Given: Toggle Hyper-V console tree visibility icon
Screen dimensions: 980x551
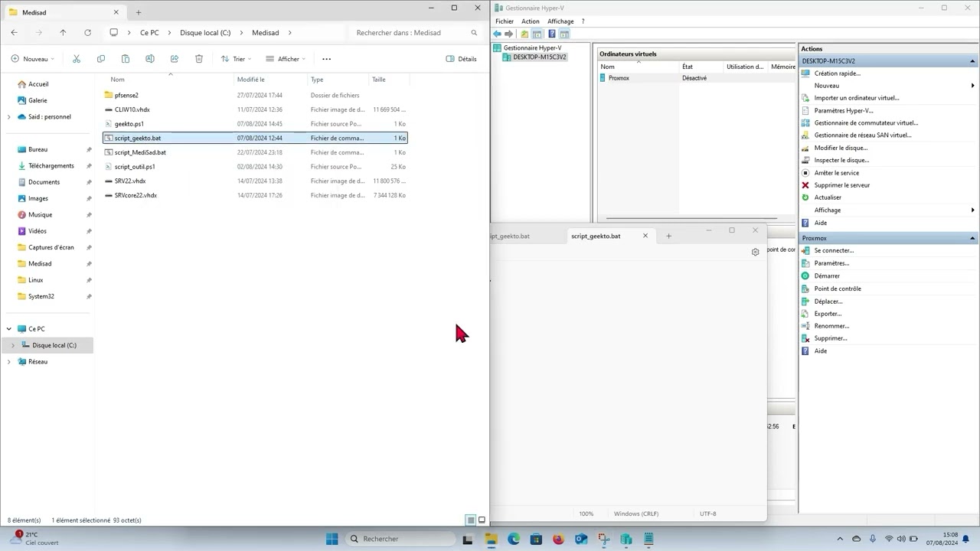Looking at the screenshot, I should 537,34.
